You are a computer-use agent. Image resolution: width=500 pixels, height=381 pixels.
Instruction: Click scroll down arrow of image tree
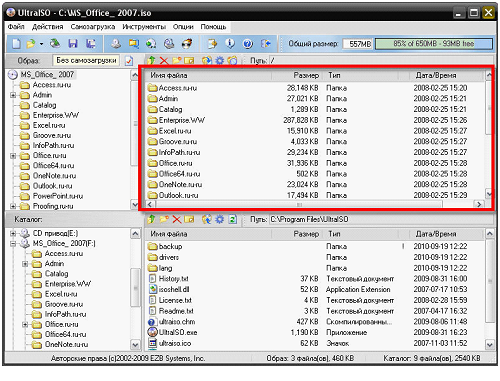tap(135, 204)
